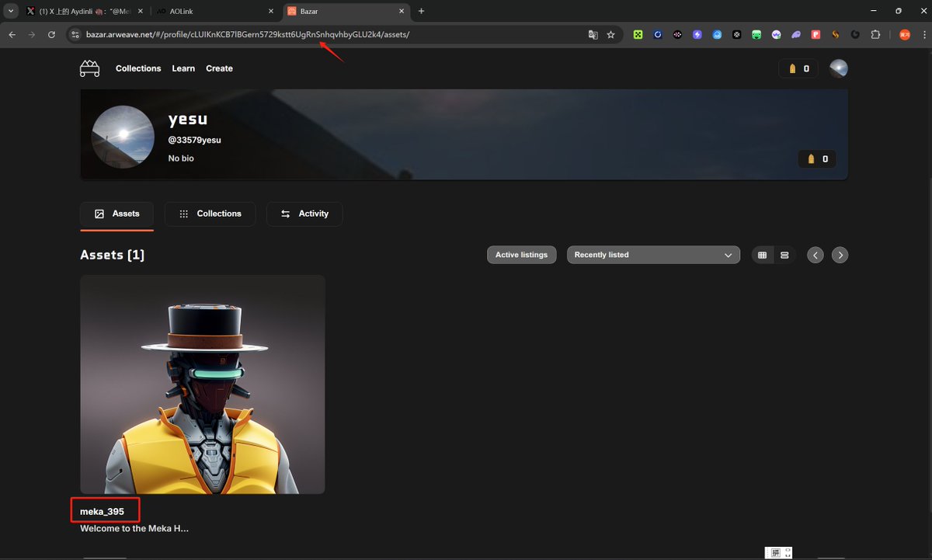Screen dimensions: 932x560
Task: Open the meka robot asset image
Action: [203, 384]
